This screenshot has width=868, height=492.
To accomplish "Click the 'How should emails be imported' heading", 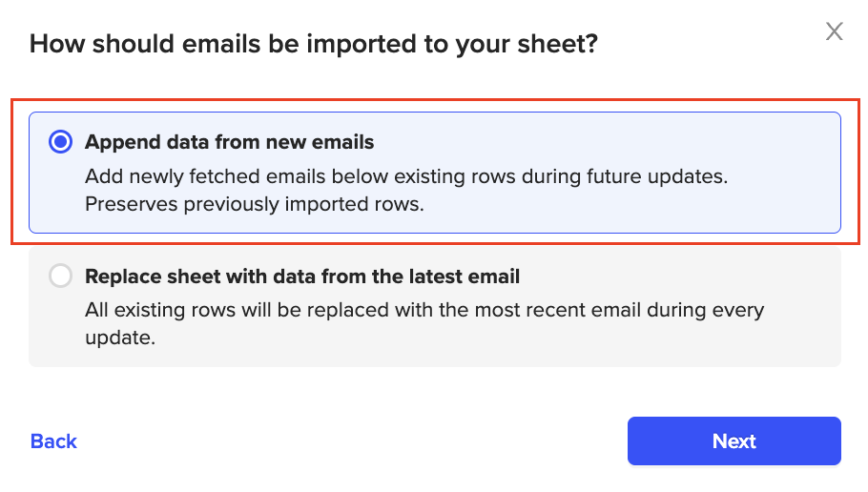I will (314, 44).
